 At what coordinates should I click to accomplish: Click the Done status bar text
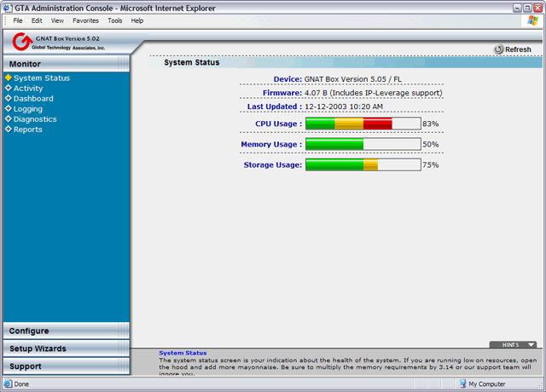pyautogui.click(x=21, y=384)
